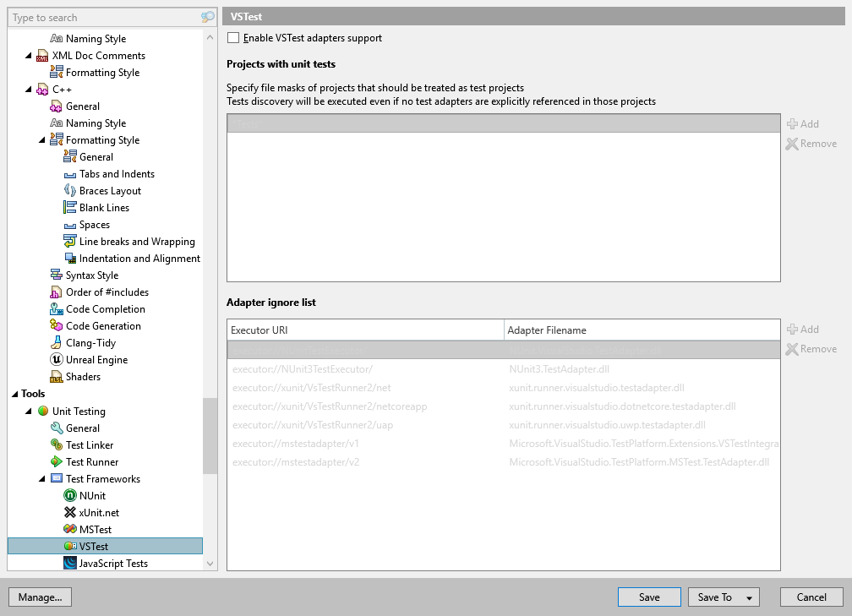
Task: Enable VSTest adapters support checkbox
Action: tap(233, 37)
